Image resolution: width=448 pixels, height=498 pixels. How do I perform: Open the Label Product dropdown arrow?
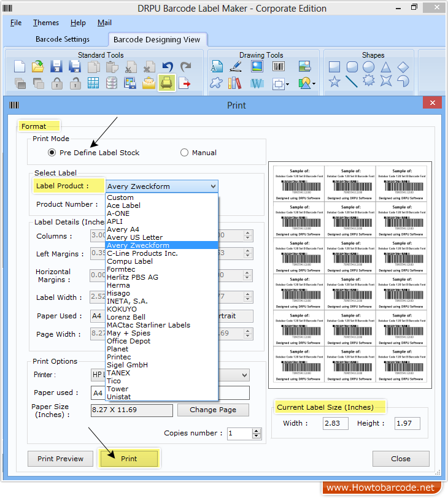(213, 186)
